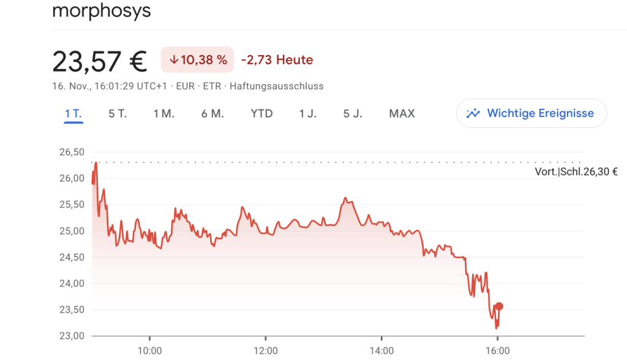Screen dimensions: 627x364
Task: Click the 23,57 € price value
Action: tap(100, 62)
